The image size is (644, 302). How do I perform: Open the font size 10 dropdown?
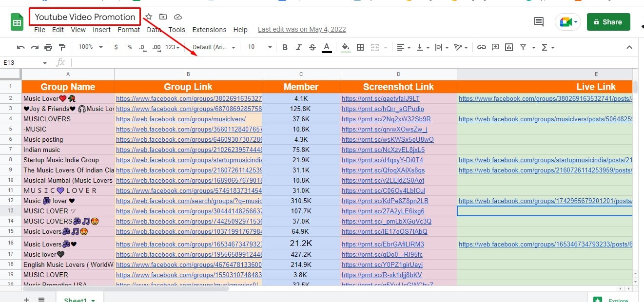(259, 47)
